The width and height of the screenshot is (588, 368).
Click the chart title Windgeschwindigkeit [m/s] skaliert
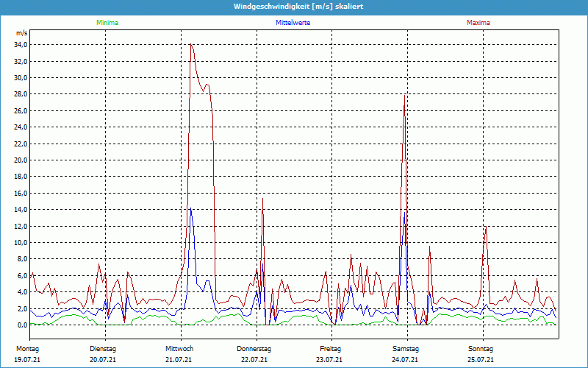coord(294,6)
